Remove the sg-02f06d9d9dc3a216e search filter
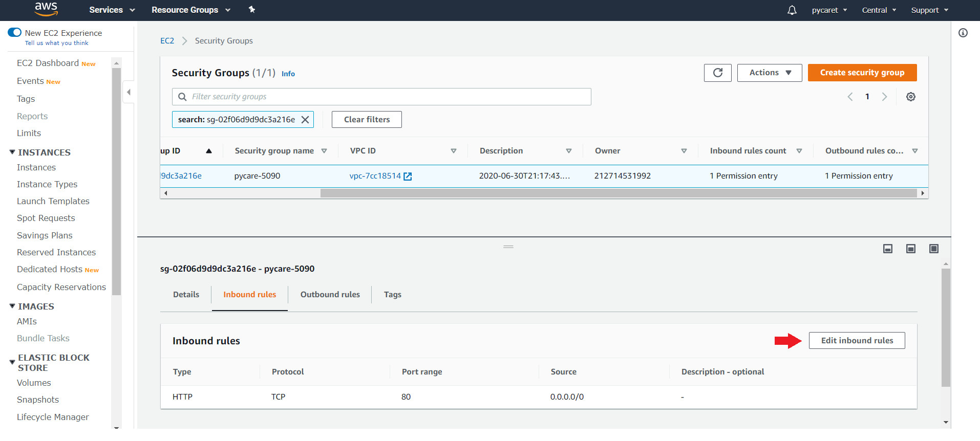980x441 pixels. click(x=305, y=120)
